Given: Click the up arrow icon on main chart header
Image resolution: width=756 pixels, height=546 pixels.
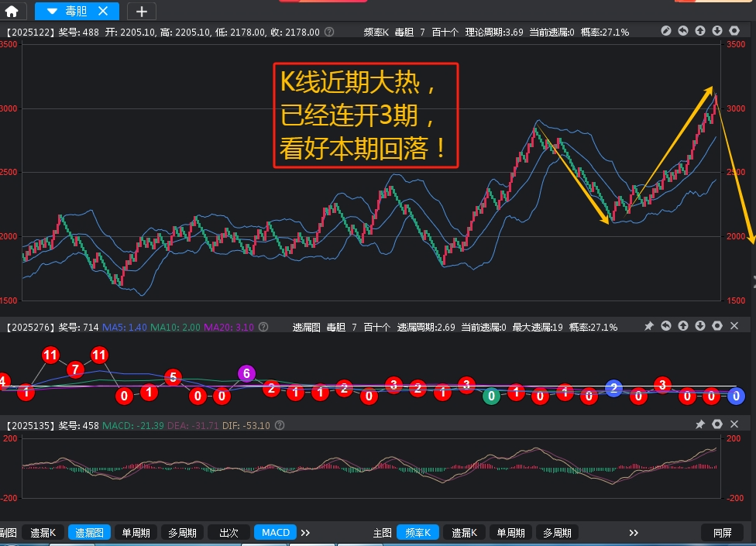Looking at the screenshot, I should click(x=700, y=32).
